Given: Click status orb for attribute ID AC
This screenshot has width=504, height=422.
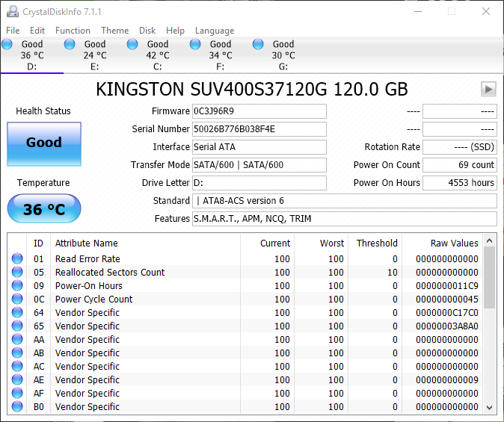Looking at the screenshot, I should [17, 367].
